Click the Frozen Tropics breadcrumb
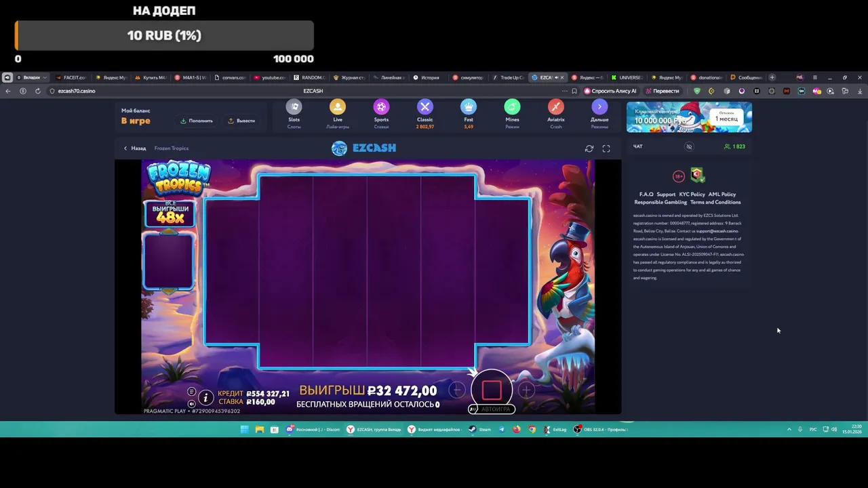 click(172, 148)
